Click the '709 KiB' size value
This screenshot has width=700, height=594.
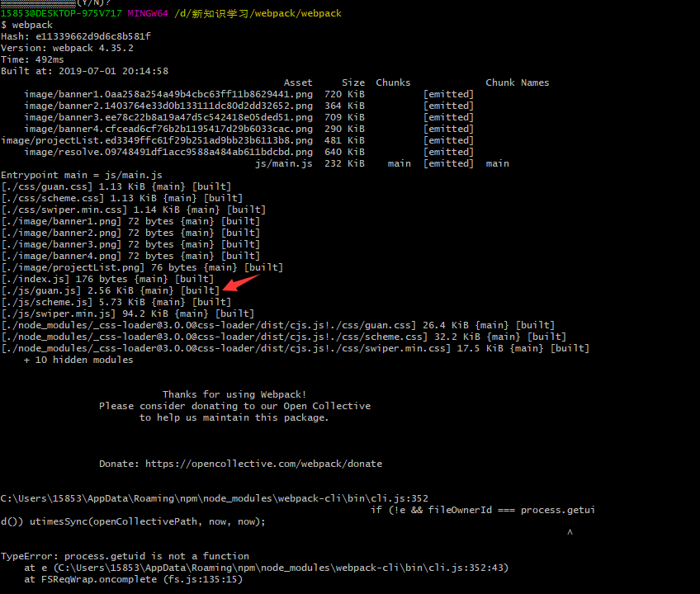coord(344,117)
